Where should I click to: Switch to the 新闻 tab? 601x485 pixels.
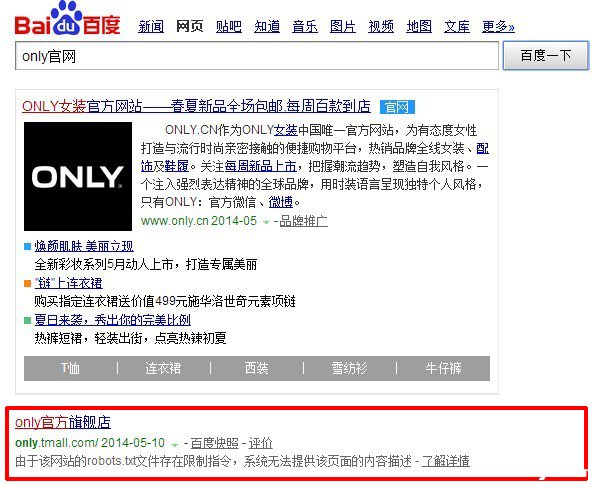151,26
